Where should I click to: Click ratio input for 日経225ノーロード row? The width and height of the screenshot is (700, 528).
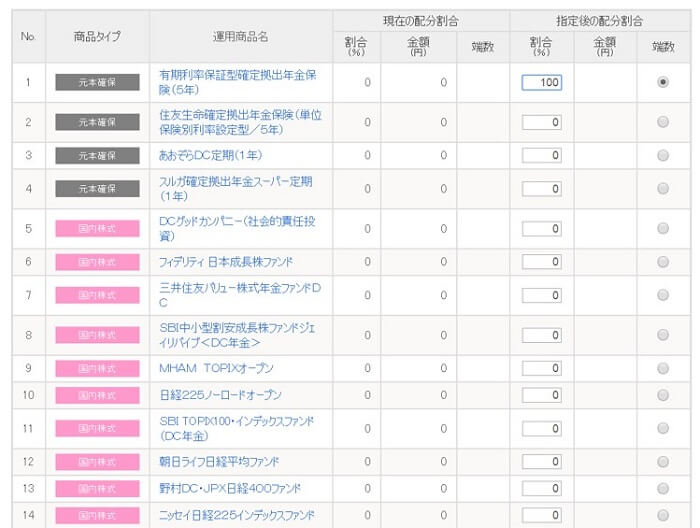pos(542,395)
